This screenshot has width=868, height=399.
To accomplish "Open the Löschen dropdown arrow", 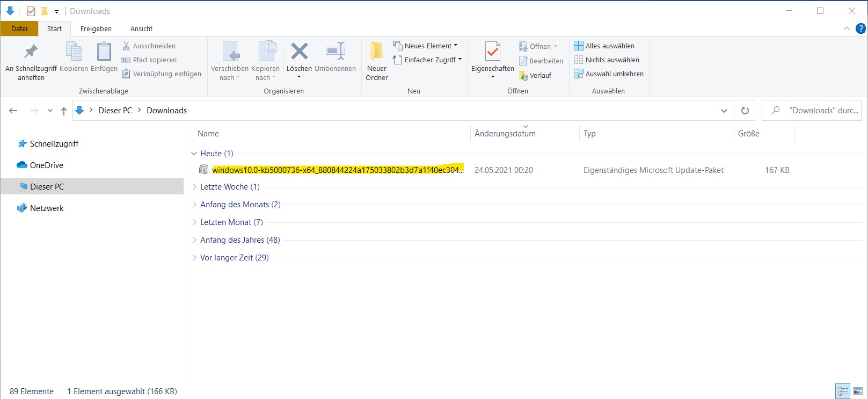I will pos(299,77).
